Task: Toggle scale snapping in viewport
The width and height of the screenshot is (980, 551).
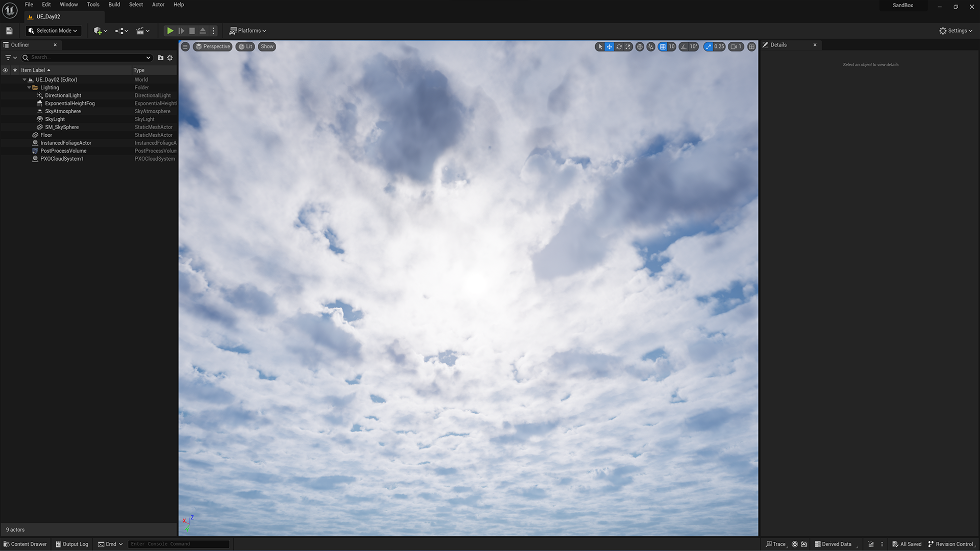Action: 708,46
